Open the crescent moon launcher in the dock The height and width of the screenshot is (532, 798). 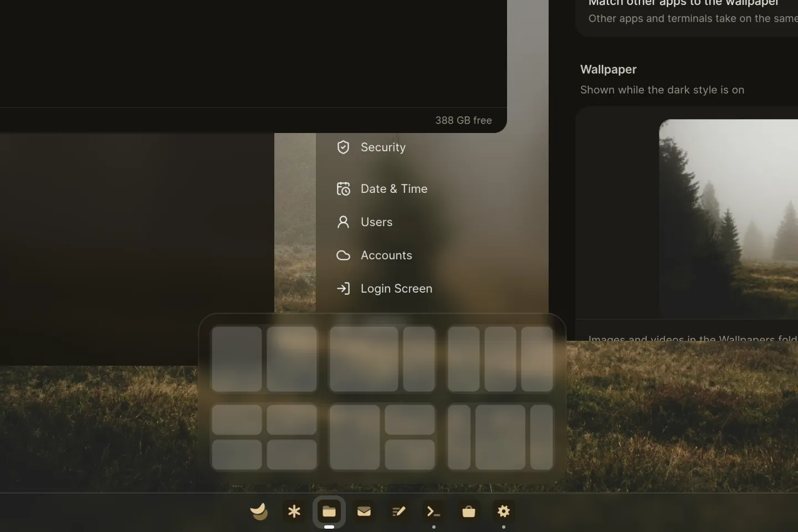point(259,511)
